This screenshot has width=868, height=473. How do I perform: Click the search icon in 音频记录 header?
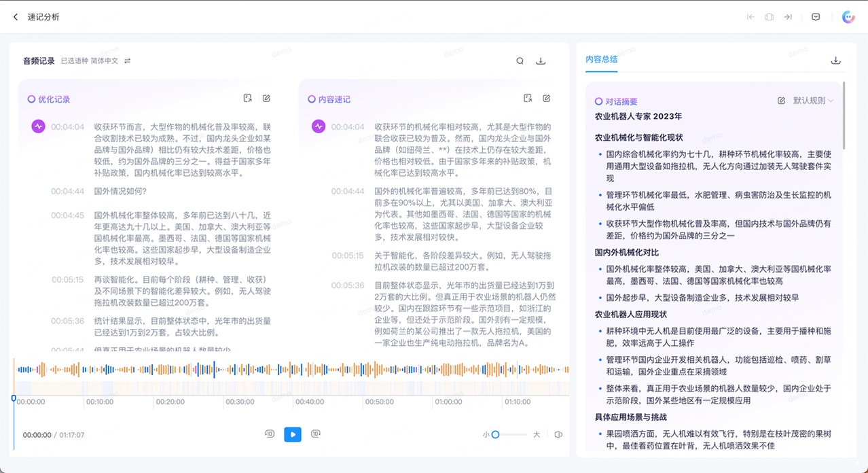coord(520,61)
